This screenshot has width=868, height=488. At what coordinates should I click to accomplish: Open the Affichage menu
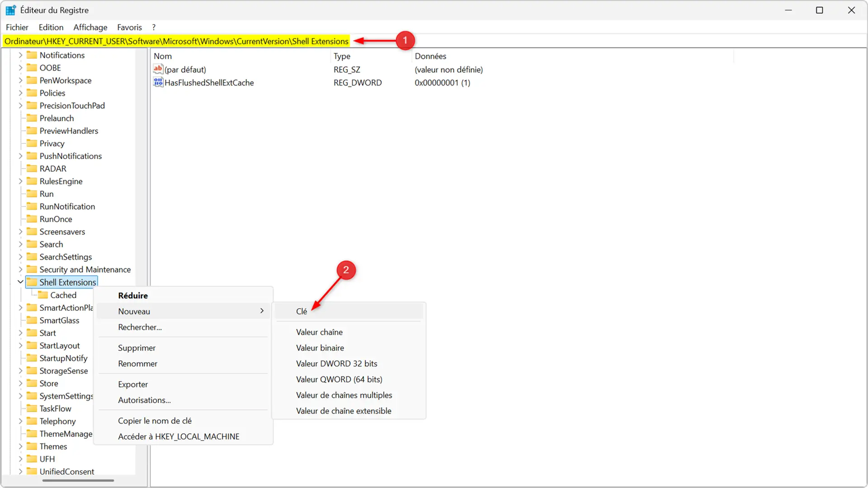(x=90, y=28)
